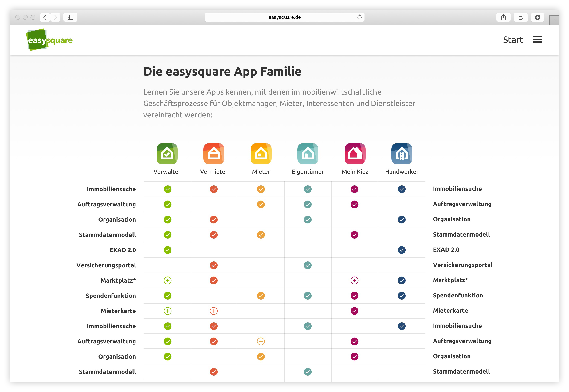
Task: Click the Vermieter orange app icon
Action: [214, 154]
